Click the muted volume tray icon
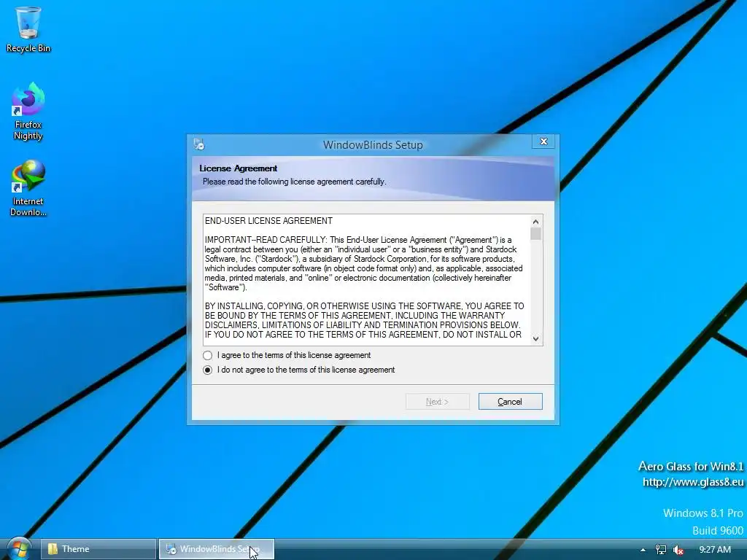Viewport: 747px width, 560px height. point(678,550)
